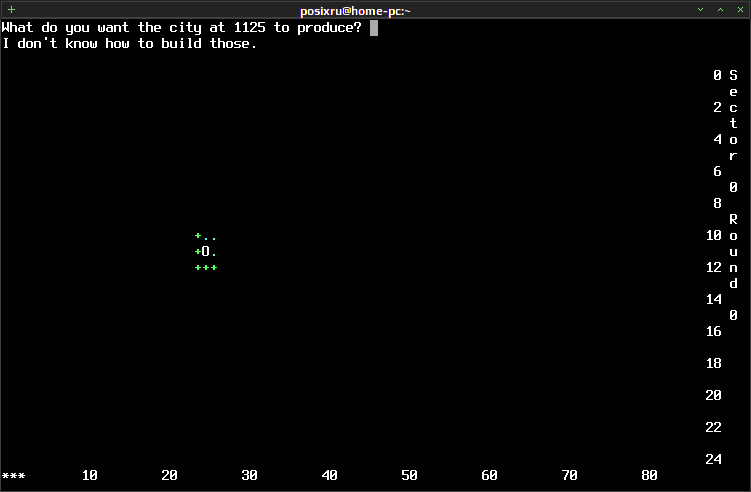Click row label 16 on the right axis
Image resolution: width=751 pixels, height=492 pixels.
714,332
